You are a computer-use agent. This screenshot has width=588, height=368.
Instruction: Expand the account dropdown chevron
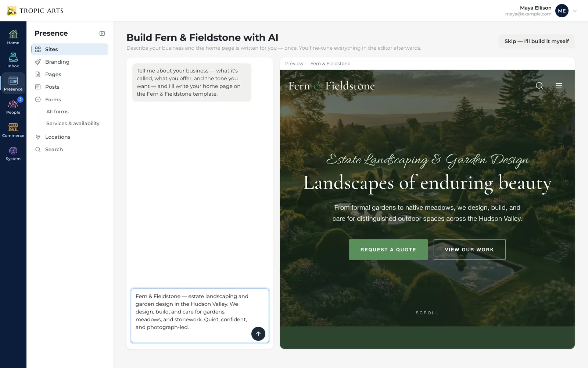(x=575, y=11)
